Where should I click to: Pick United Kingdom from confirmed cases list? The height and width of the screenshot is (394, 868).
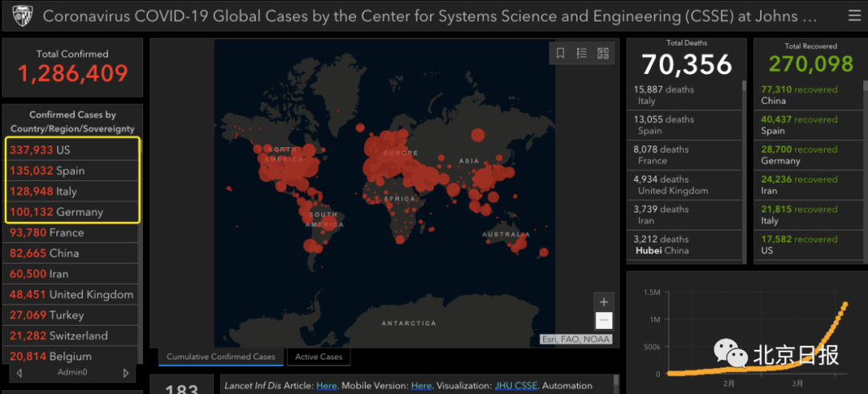click(x=72, y=294)
